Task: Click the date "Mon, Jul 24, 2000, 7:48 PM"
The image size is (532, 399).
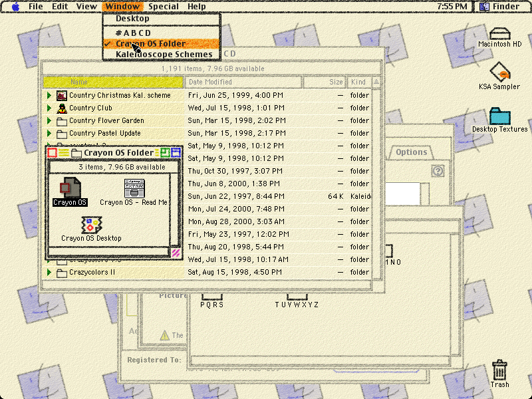Action: tap(236, 209)
